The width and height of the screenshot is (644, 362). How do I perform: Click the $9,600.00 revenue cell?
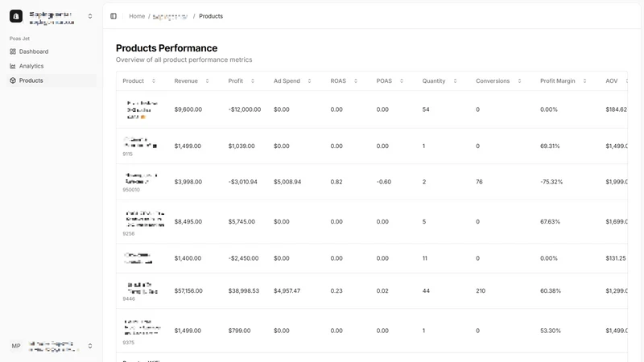tap(188, 109)
